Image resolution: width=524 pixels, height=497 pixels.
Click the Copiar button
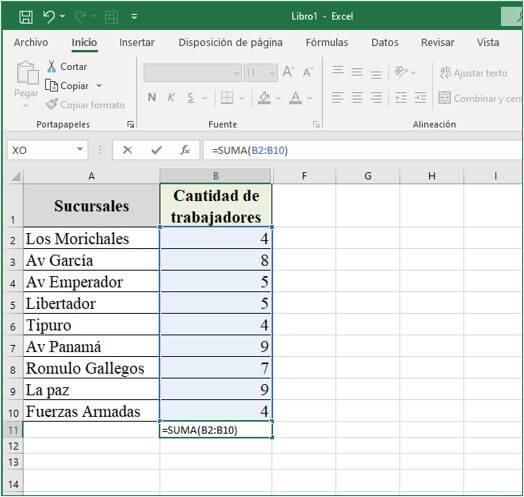tap(67, 86)
